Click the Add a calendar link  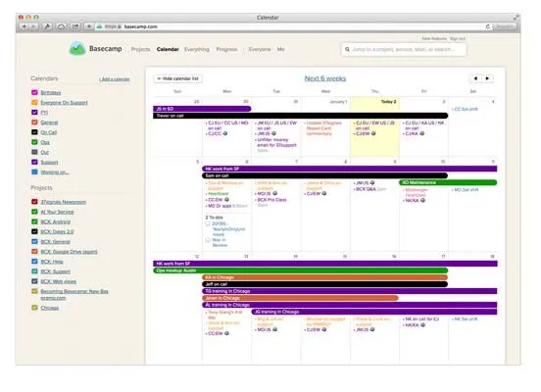coord(115,79)
